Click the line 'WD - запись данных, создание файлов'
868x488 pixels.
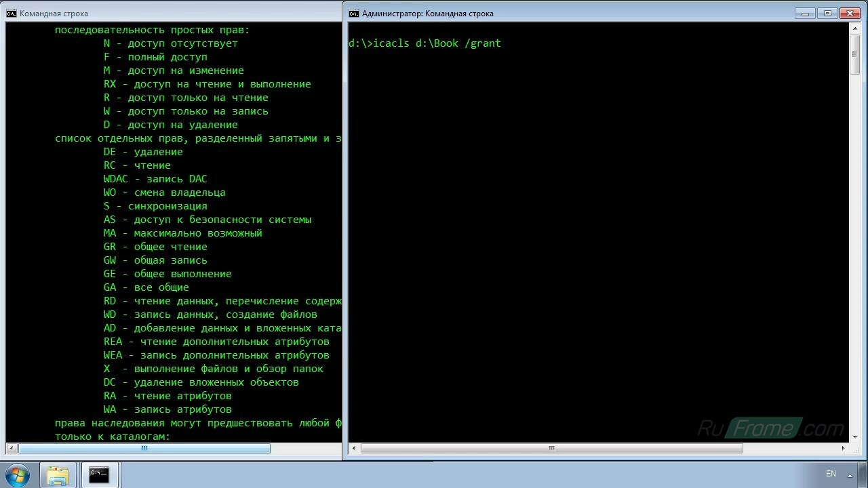click(210, 314)
